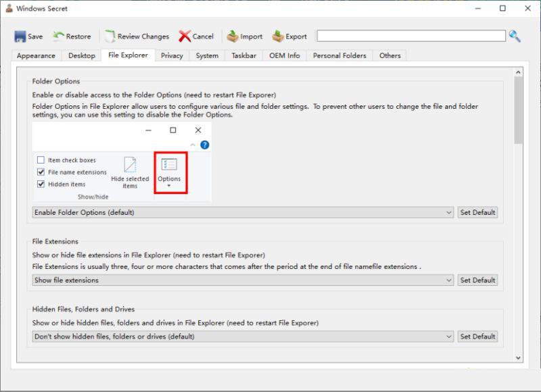Click the vertical scrollbar thumb
The height and width of the screenshot is (392, 541).
tap(518, 110)
